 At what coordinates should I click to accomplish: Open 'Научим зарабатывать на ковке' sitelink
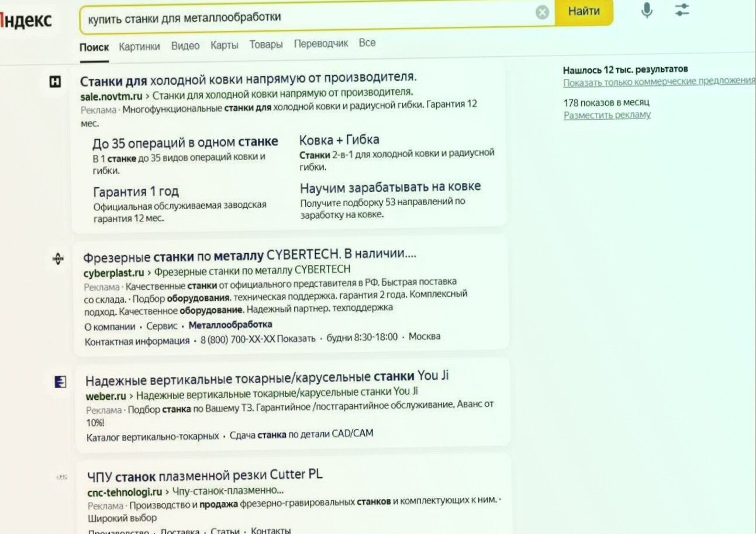coord(391,187)
